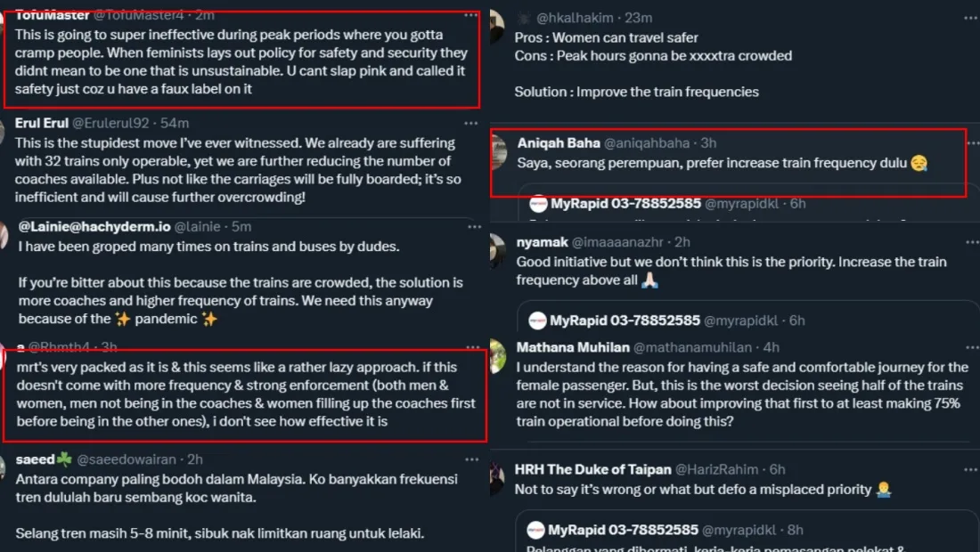Click Mathana Muhilan's profile picture
The image size is (980, 552).
[497, 356]
